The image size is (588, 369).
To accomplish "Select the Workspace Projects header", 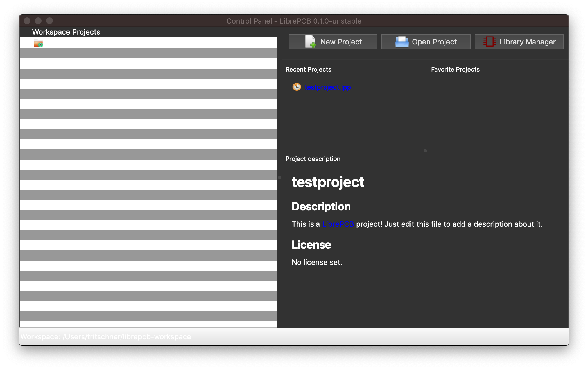I will click(x=66, y=32).
